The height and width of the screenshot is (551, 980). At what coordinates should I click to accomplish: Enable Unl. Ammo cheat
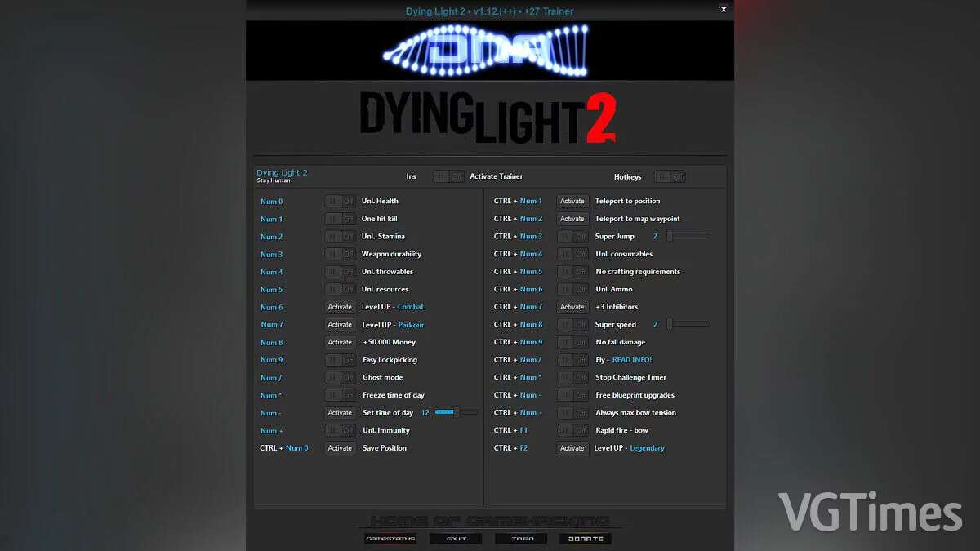(x=572, y=289)
